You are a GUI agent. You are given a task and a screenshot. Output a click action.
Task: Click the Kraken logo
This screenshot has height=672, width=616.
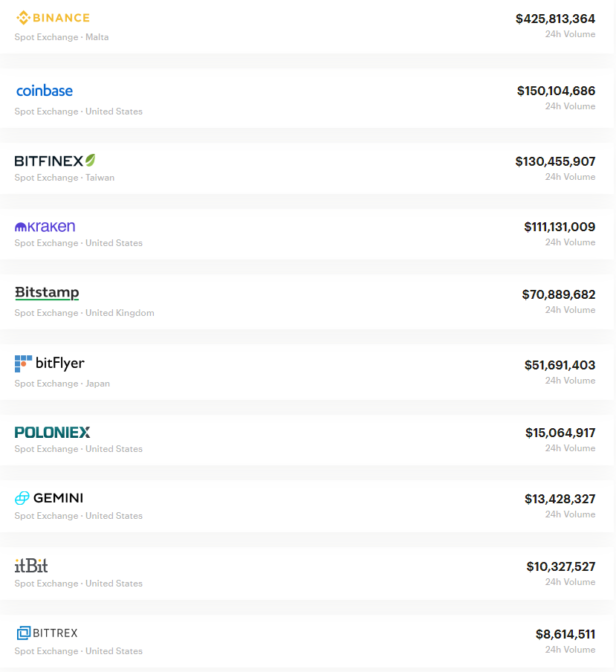[45, 226]
